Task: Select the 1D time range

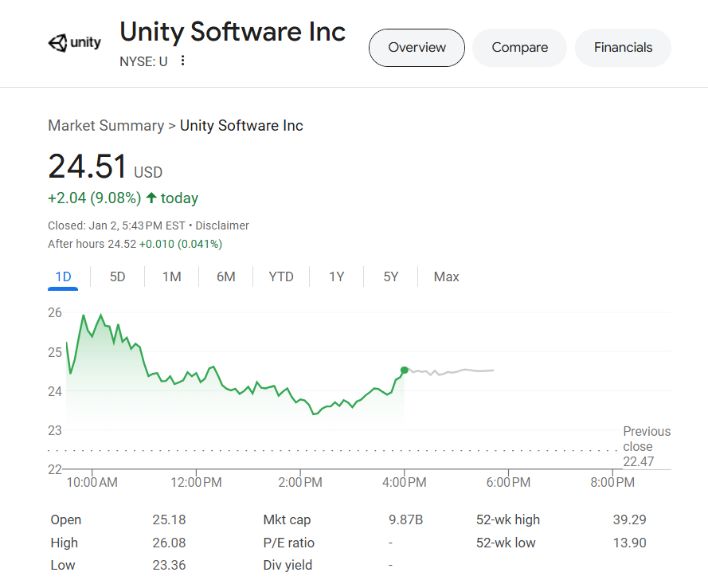Action: point(63,276)
